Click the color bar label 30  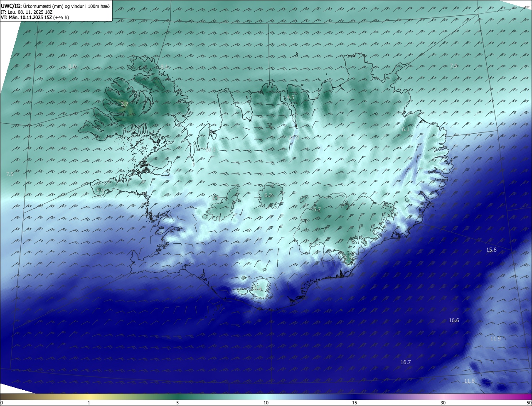(443, 403)
